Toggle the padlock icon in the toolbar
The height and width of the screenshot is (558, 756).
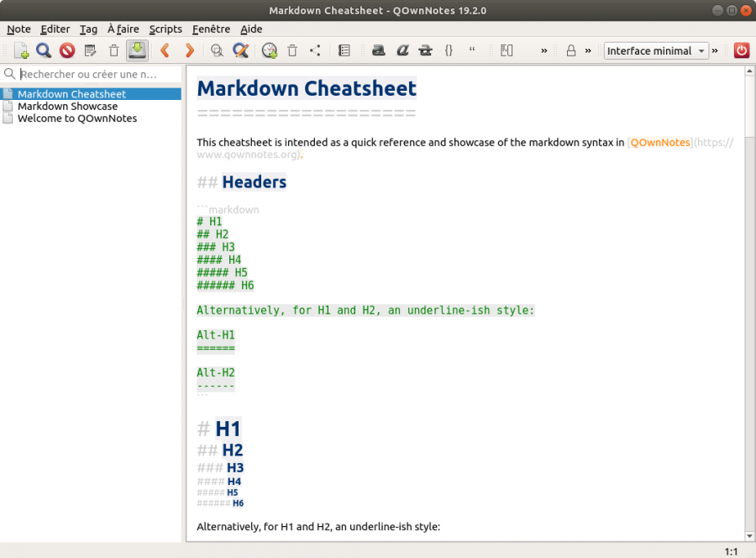[571, 50]
